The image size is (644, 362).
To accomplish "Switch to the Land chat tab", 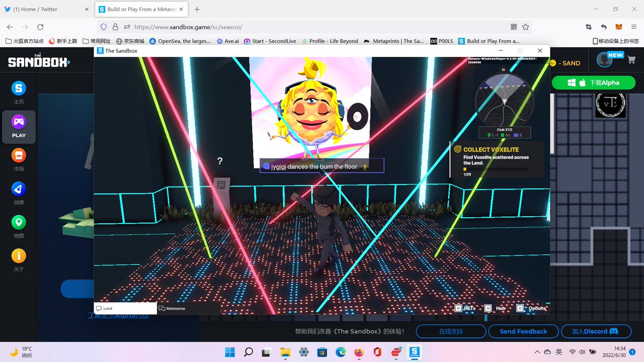I will point(125,308).
